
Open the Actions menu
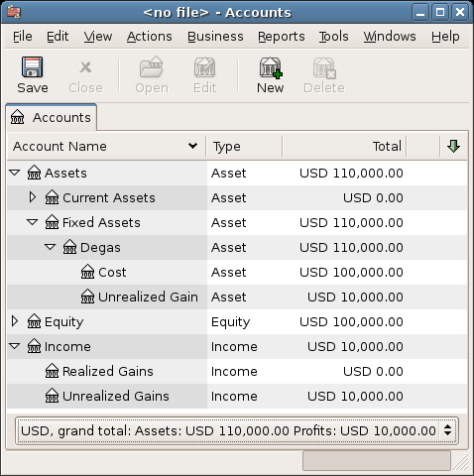tap(150, 37)
